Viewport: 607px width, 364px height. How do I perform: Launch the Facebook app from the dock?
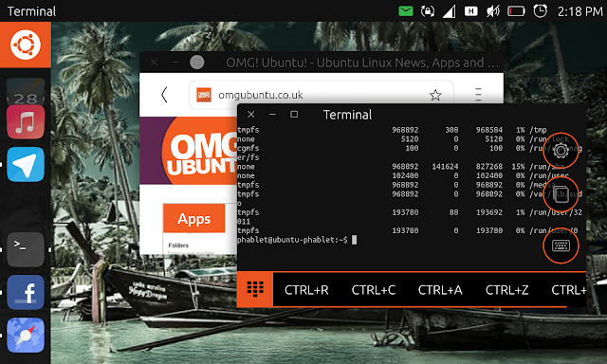click(x=26, y=292)
